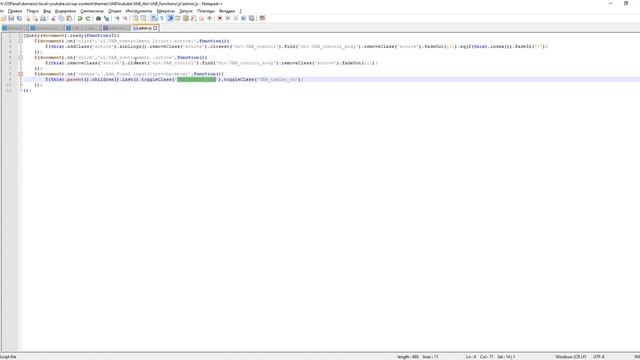Viewport: 640px width, 360px height.
Task: Open the Опции menu
Action: point(115,11)
